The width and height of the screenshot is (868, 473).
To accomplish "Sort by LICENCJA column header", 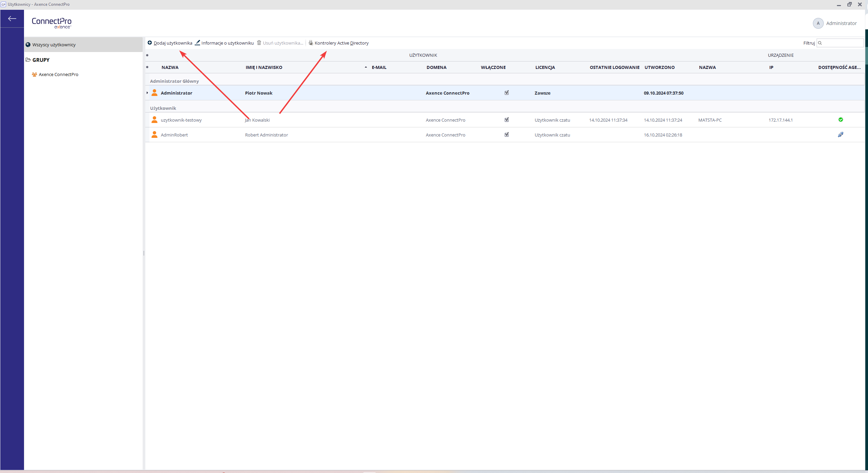I will (545, 67).
